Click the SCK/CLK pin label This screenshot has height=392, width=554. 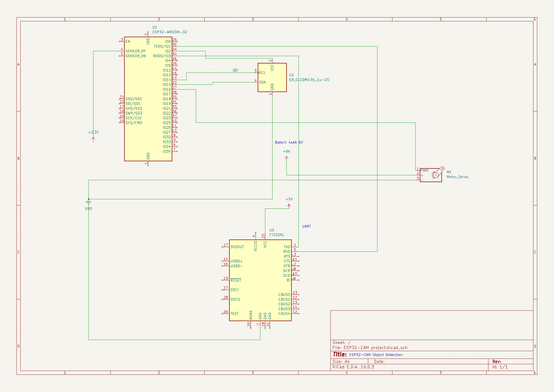tap(134, 118)
